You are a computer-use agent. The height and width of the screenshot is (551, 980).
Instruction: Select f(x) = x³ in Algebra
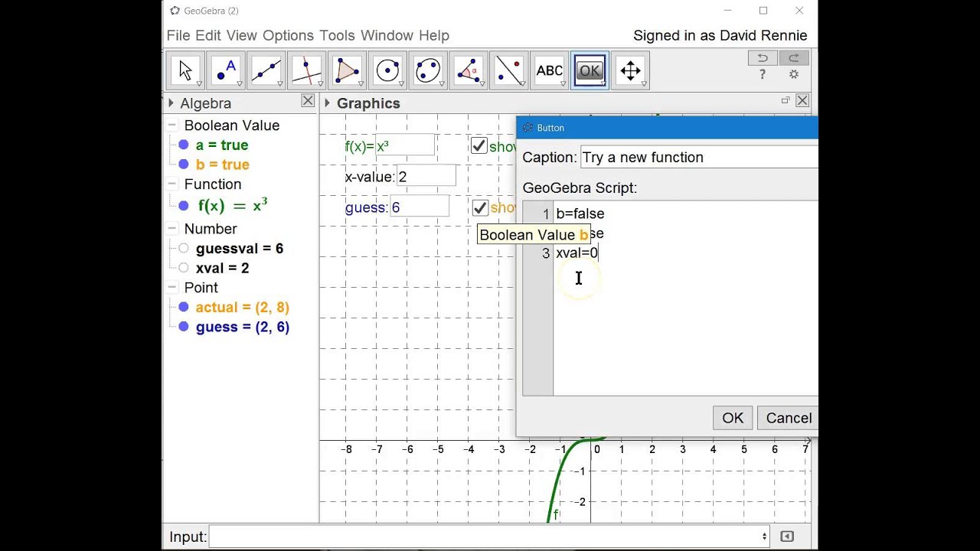coord(233,206)
